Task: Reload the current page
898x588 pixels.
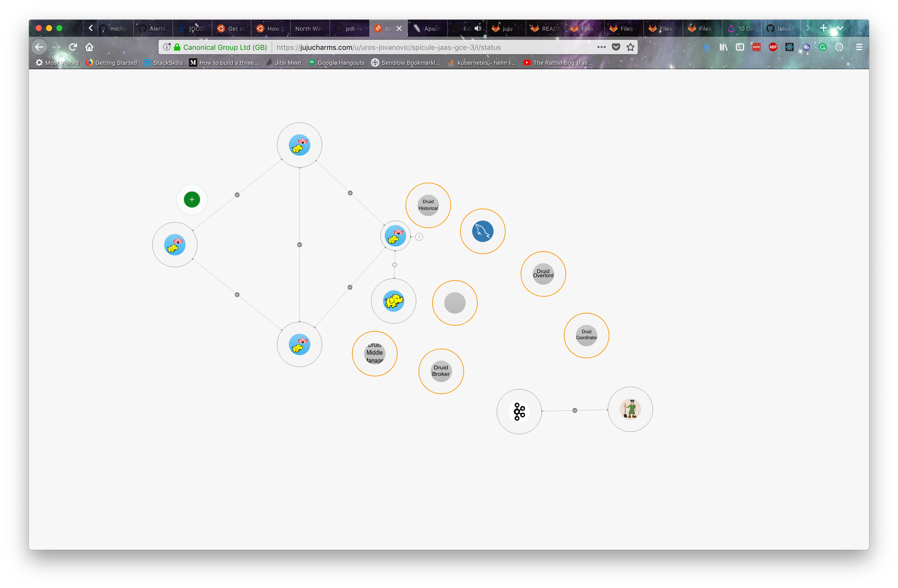Action: [73, 47]
